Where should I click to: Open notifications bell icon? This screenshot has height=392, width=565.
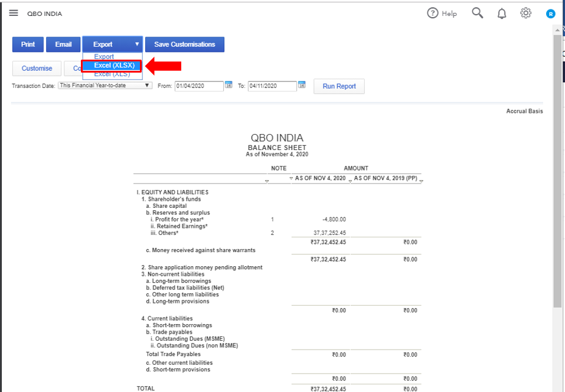[502, 14]
